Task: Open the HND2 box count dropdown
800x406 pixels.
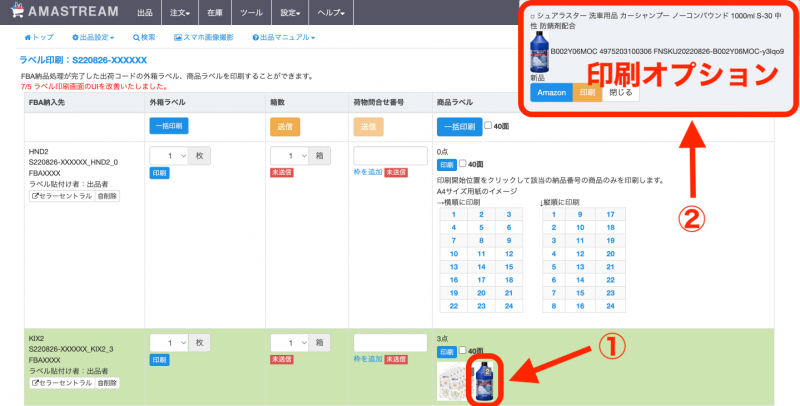Action: tap(289, 156)
